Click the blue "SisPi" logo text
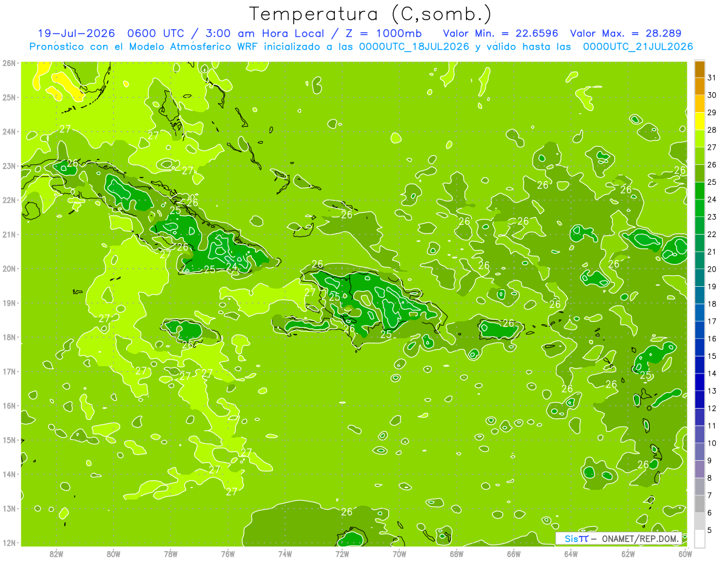Image resolution: width=728 pixels, height=562 pixels. [576, 538]
